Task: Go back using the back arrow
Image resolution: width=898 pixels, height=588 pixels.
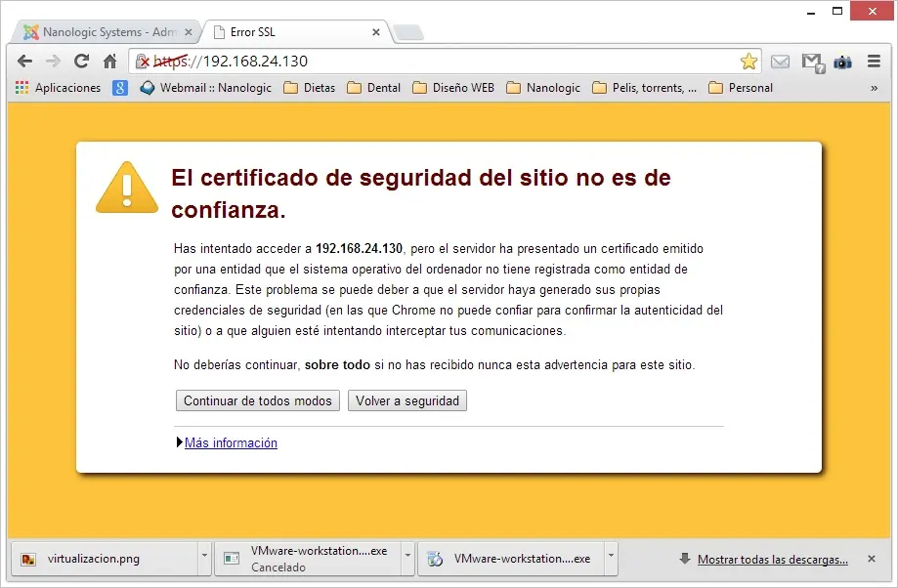Action: [x=24, y=61]
